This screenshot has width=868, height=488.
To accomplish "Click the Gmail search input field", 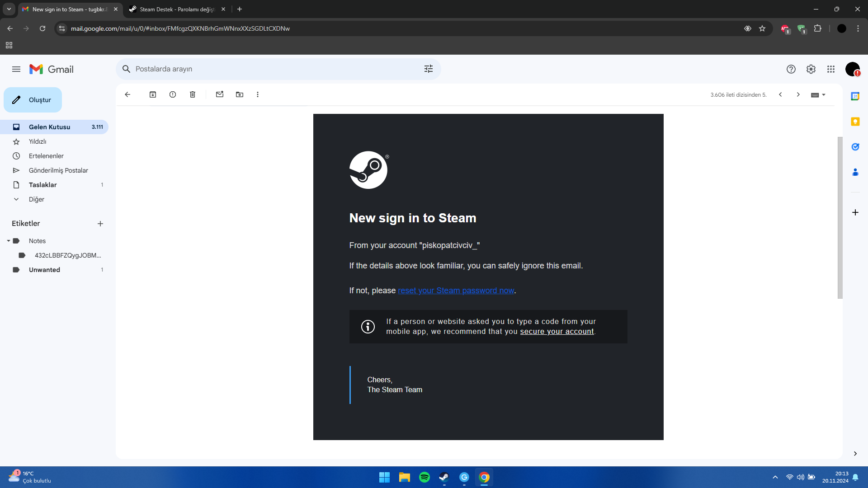I will pyautogui.click(x=277, y=69).
